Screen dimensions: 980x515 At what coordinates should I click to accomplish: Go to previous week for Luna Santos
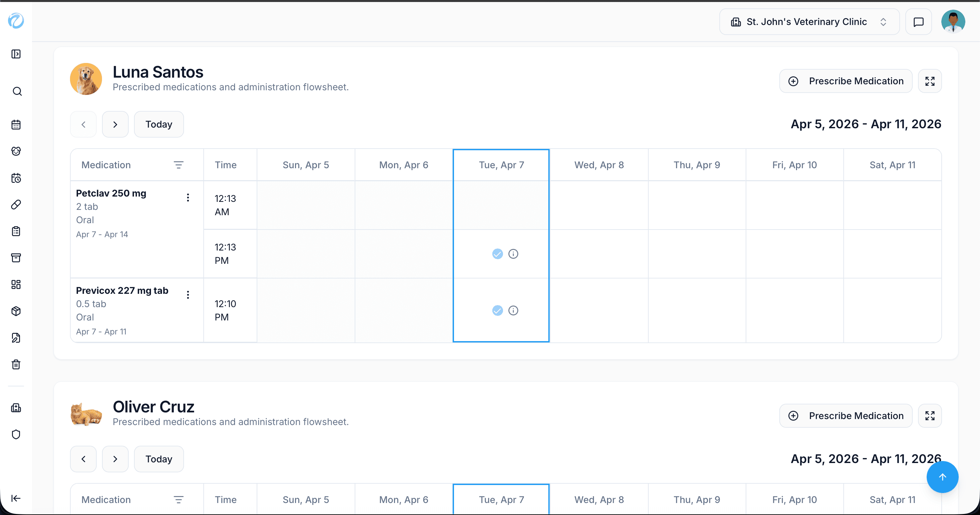point(83,124)
